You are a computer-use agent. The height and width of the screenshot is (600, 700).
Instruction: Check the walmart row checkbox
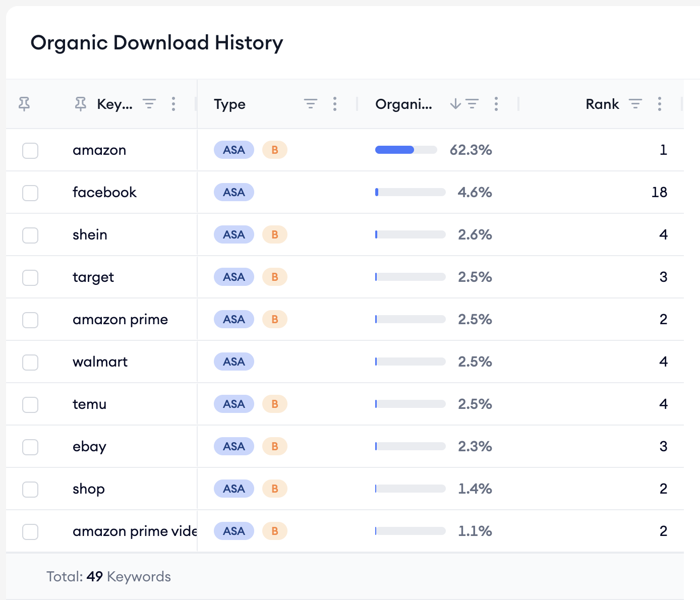coord(30,362)
